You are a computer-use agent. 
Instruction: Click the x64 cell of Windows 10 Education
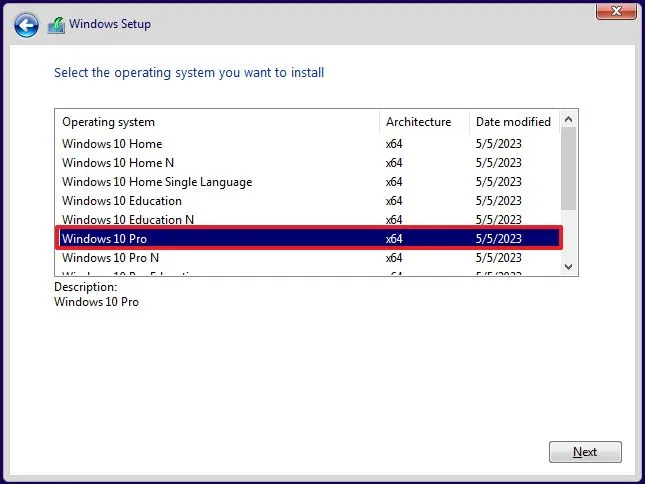pyautogui.click(x=394, y=201)
